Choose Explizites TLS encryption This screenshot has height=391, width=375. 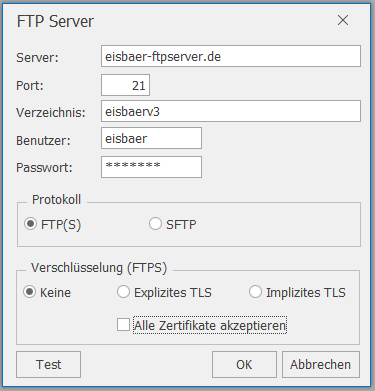[123, 292]
